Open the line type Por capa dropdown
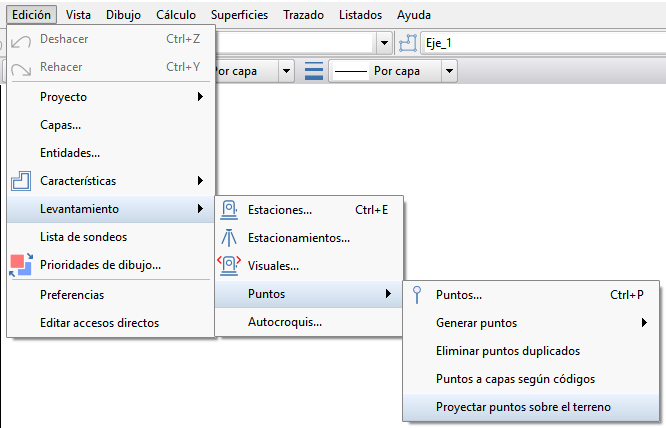666x428 pixels. click(449, 72)
